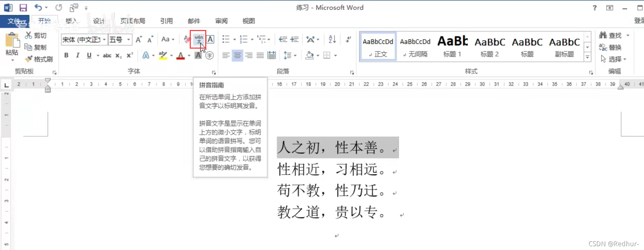Click the Text Effects glowing A icon

click(x=146, y=55)
